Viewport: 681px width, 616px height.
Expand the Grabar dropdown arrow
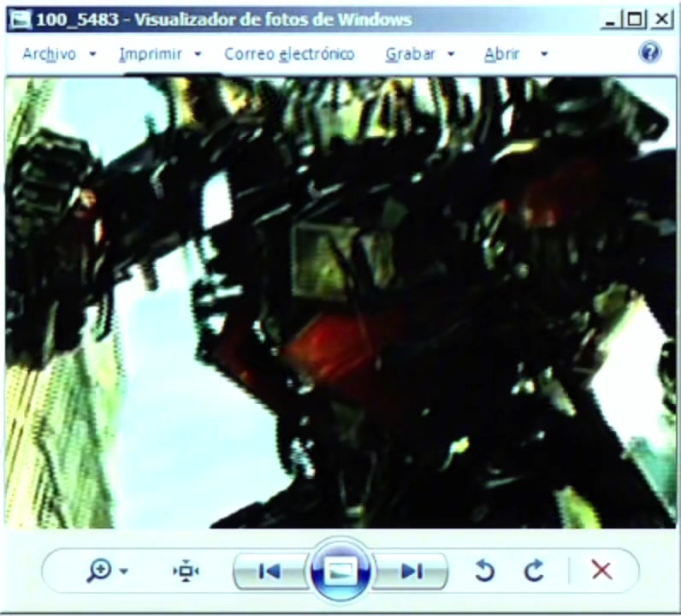[x=451, y=54]
